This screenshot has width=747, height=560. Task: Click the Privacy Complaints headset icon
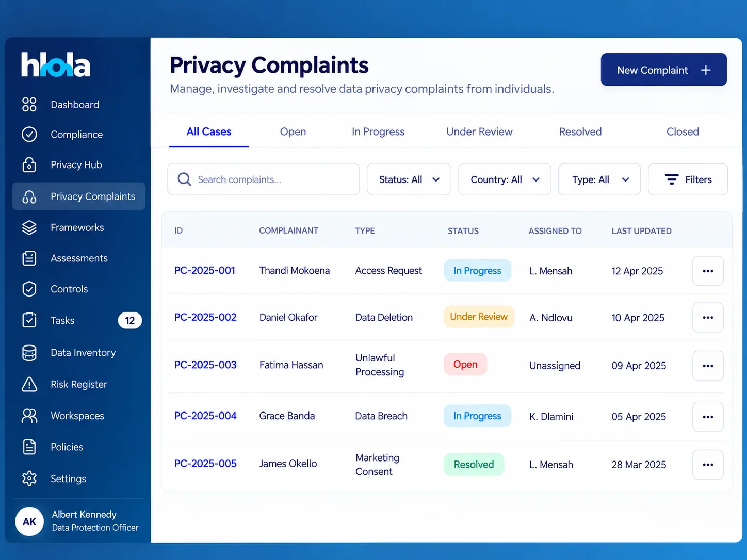(29, 196)
